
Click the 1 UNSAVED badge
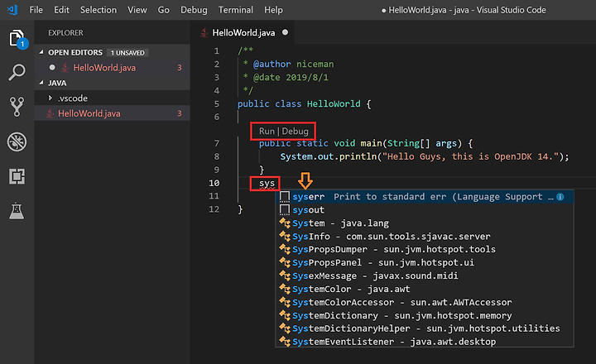tap(127, 52)
